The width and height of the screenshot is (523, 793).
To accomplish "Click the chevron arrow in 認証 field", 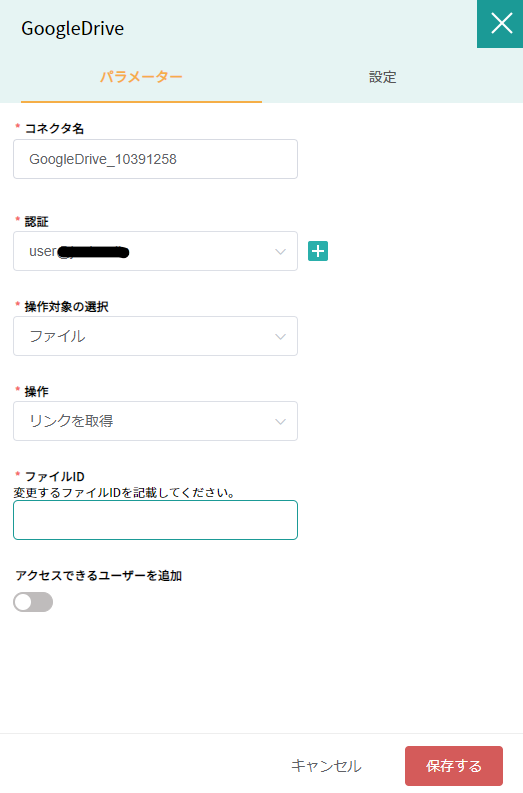I will 280,251.
